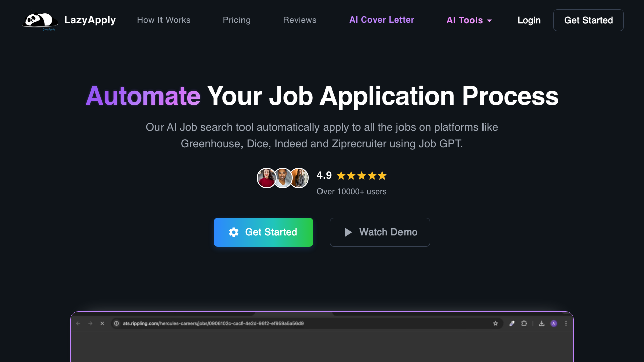Screen dimensions: 644x362
Task: Open the AI Cover Letter tool
Action: tap(381, 20)
